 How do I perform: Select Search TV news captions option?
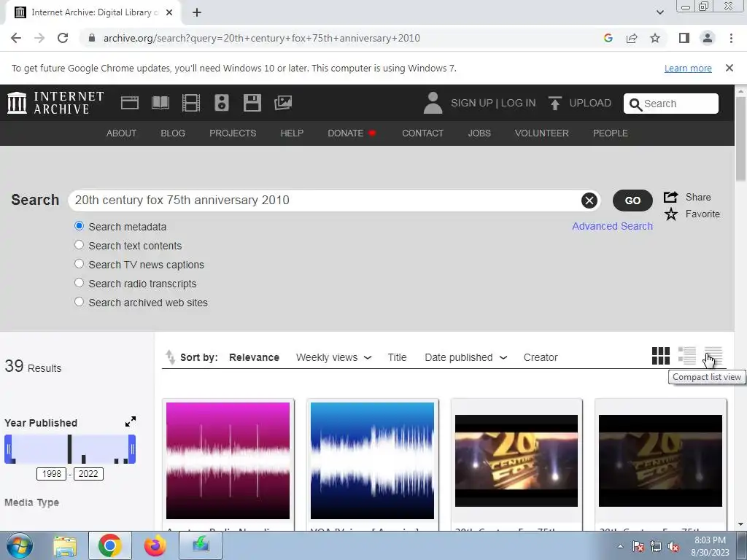[x=79, y=264]
